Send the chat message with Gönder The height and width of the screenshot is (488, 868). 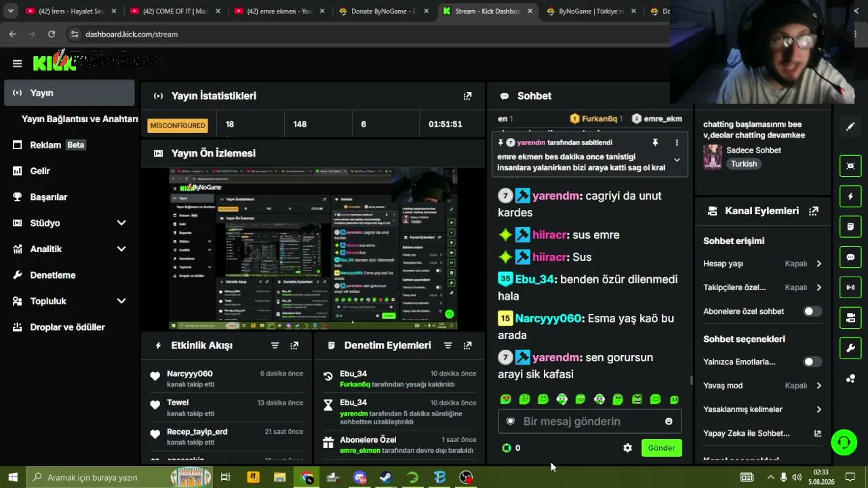(x=661, y=448)
